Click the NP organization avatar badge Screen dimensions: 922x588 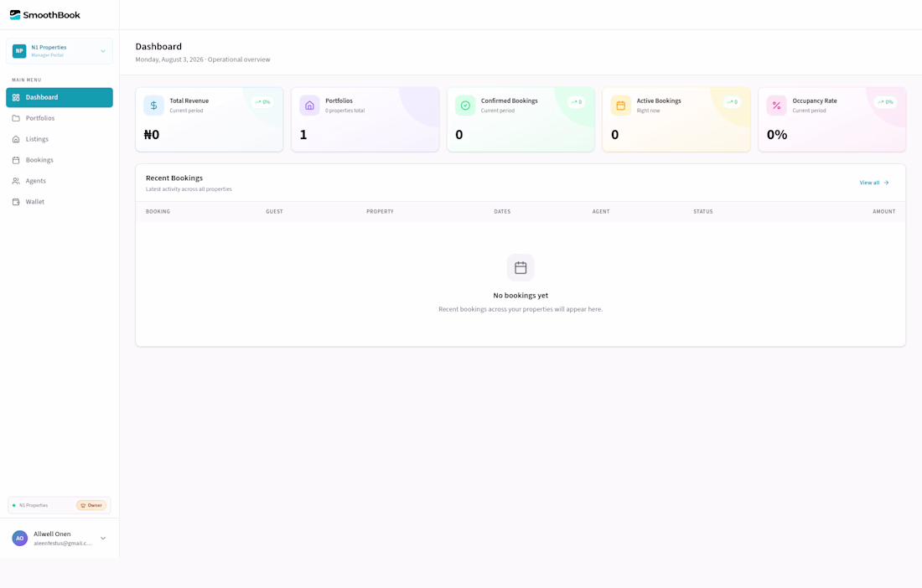pyautogui.click(x=19, y=51)
